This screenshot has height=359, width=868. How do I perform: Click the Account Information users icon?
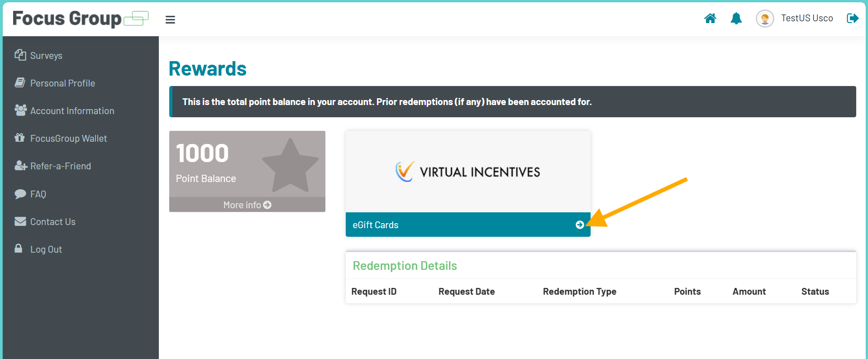click(20, 110)
